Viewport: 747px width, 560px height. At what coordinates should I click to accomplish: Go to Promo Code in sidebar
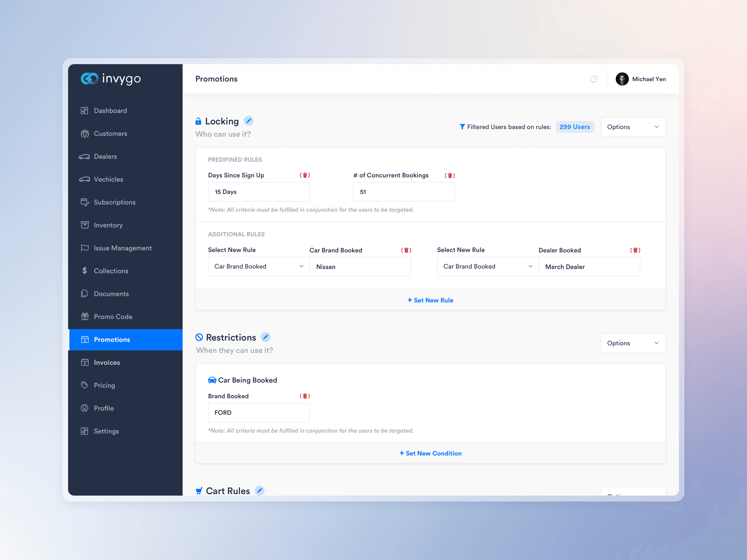point(113,317)
